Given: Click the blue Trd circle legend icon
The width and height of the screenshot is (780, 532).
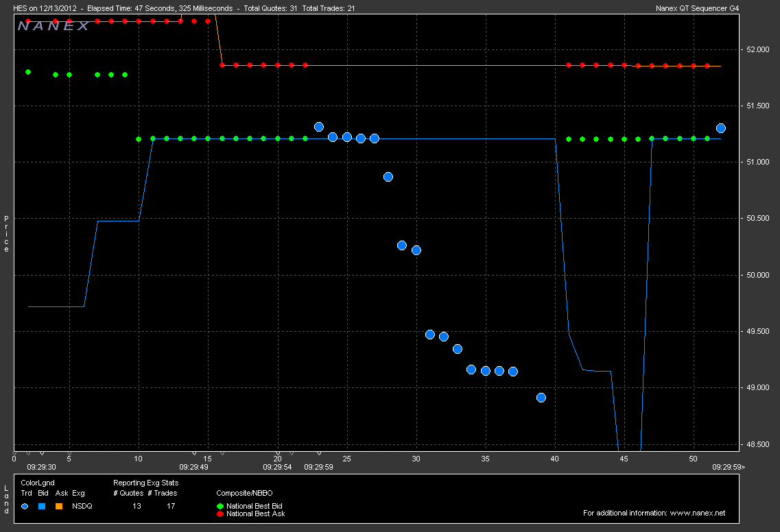Looking at the screenshot, I should pyautogui.click(x=25, y=506).
